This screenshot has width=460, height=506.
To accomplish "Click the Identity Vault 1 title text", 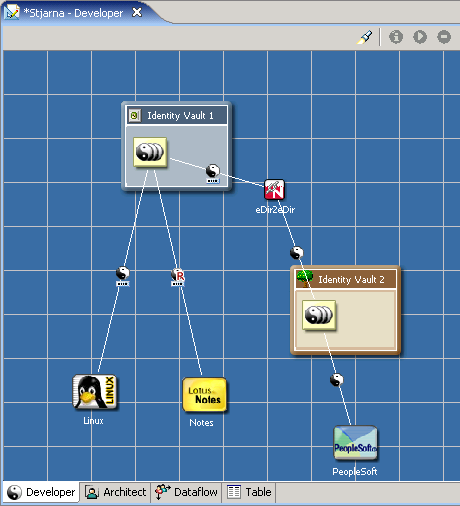I will coord(180,116).
